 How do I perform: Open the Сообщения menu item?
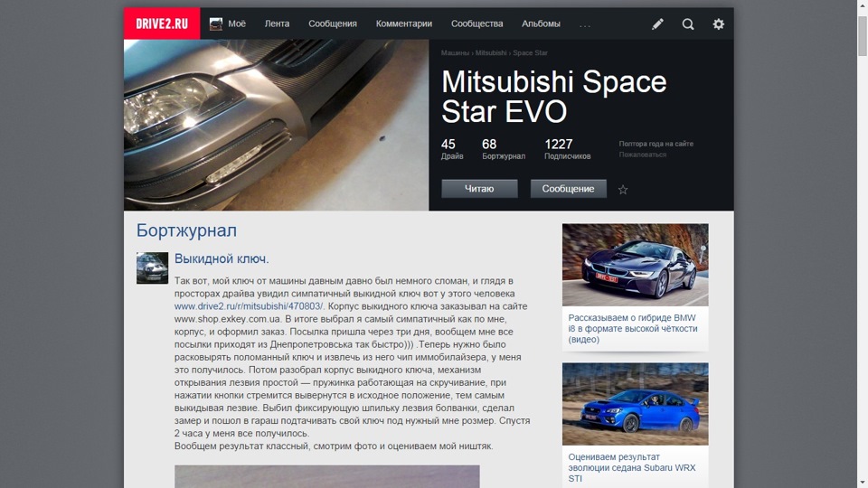(x=332, y=23)
